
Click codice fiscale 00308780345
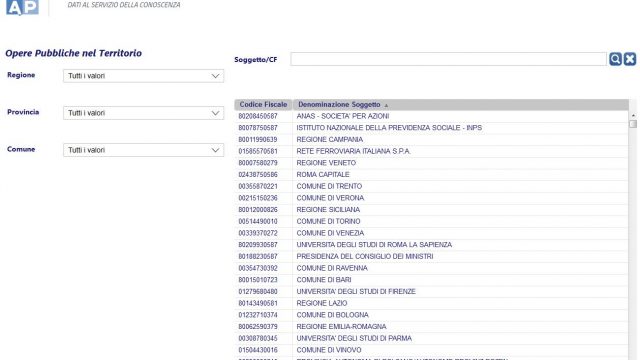pos(258,338)
